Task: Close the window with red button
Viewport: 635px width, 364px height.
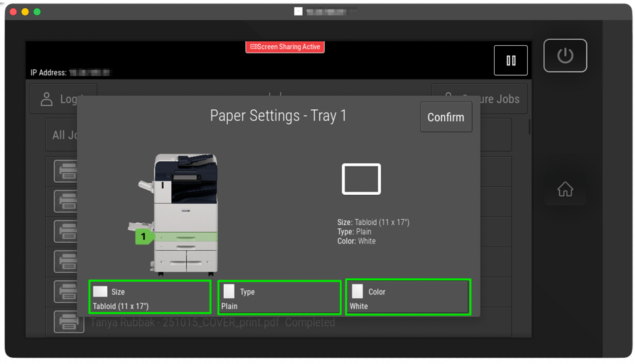Action: [x=13, y=11]
